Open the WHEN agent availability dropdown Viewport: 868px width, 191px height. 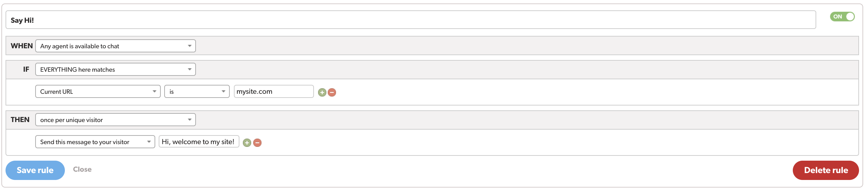(x=116, y=46)
